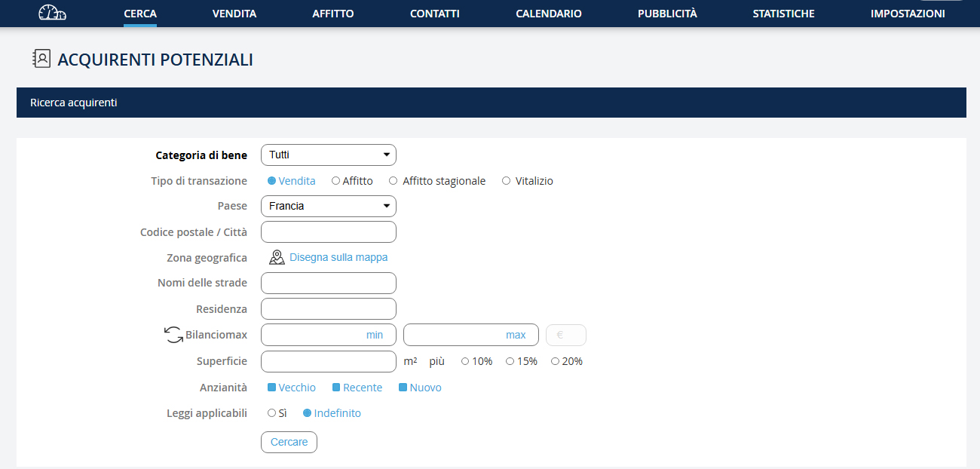Click the Disegna sulla mappa link
Image resolution: width=980 pixels, height=469 pixels.
coord(338,258)
